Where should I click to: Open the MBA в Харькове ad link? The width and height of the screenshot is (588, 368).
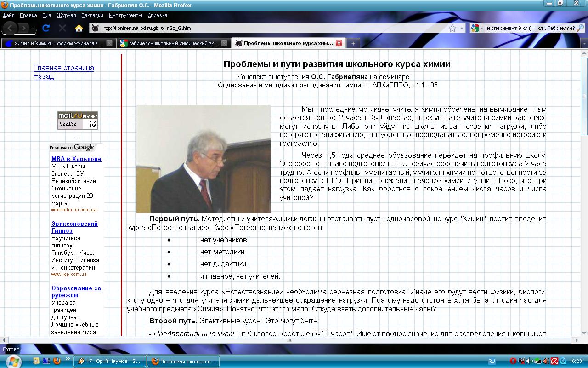76,159
